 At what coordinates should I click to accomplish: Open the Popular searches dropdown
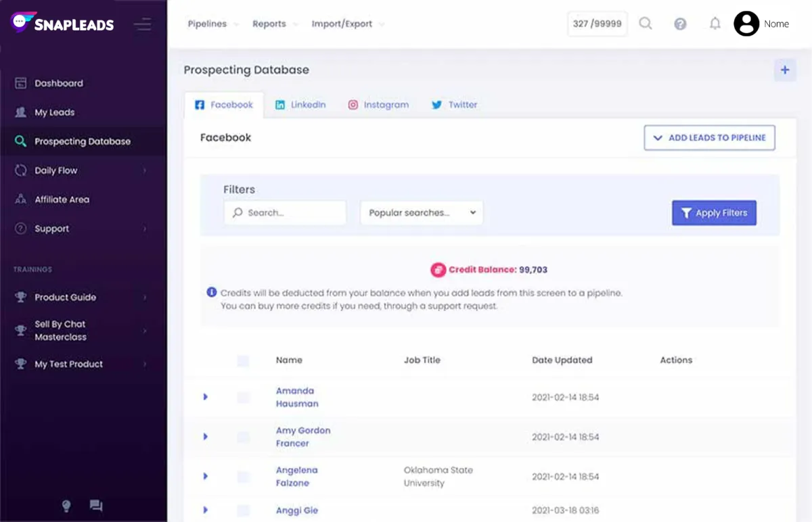pyautogui.click(x=422, y=212)
